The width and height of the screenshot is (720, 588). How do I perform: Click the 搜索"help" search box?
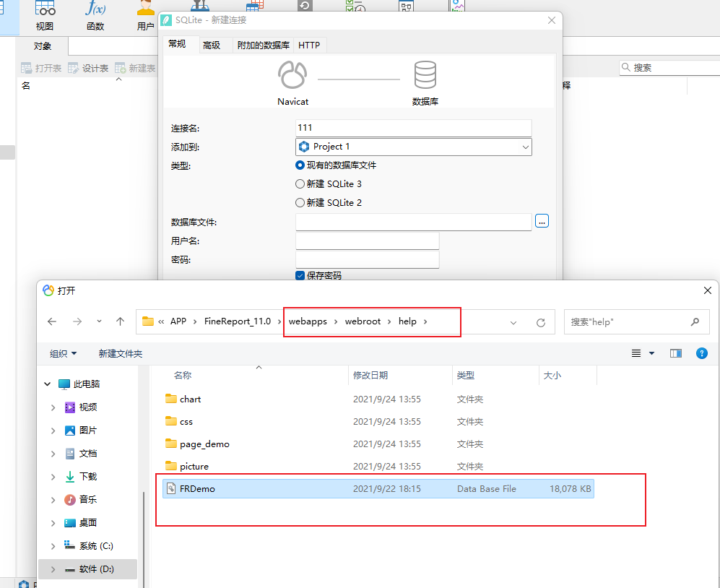click(636, 321)
